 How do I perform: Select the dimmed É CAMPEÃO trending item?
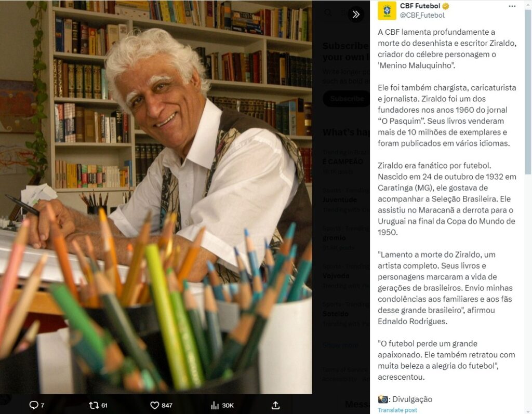click(x=343, y=162)
